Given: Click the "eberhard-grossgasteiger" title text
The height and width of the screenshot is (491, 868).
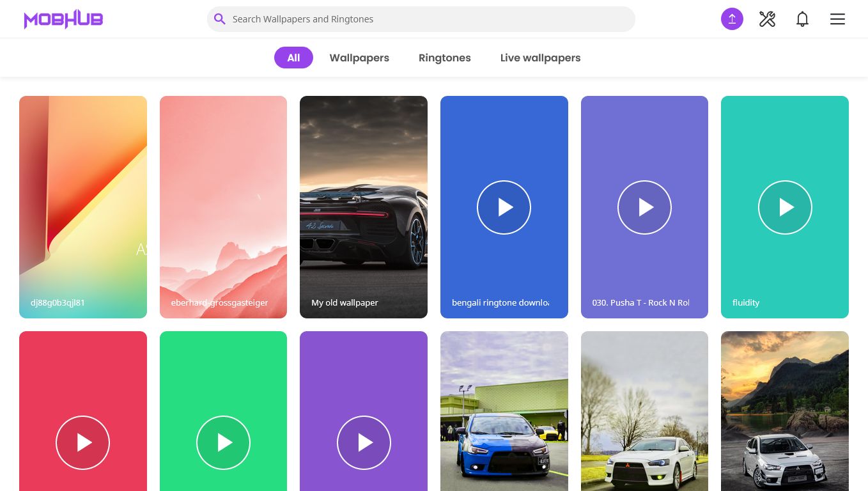Looking at the screenshot, I should pos(219,302).
